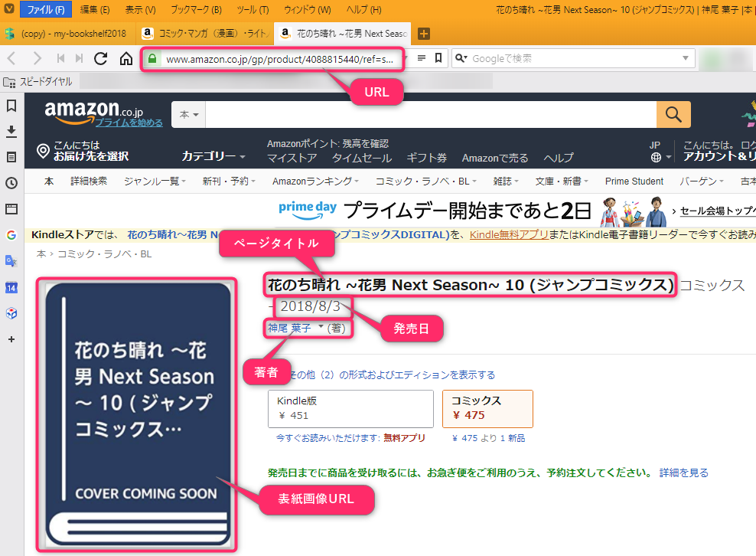Switch to the my-bookshelf2018 tab
756x556 pixels.
[68, 34]
